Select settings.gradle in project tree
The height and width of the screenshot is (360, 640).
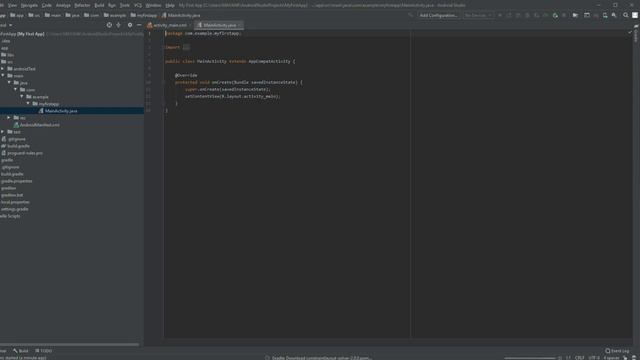click(15, 209)
